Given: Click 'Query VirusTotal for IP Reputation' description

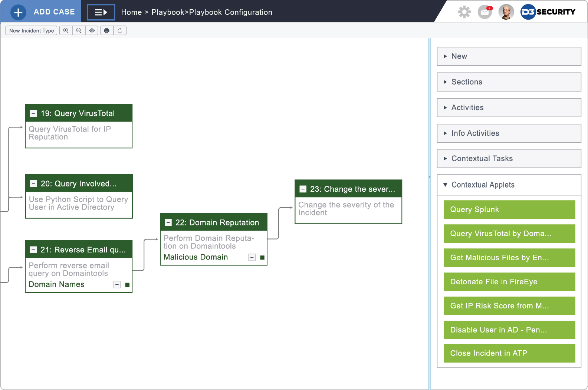Looking at the screenshot, I should point(70,133).
